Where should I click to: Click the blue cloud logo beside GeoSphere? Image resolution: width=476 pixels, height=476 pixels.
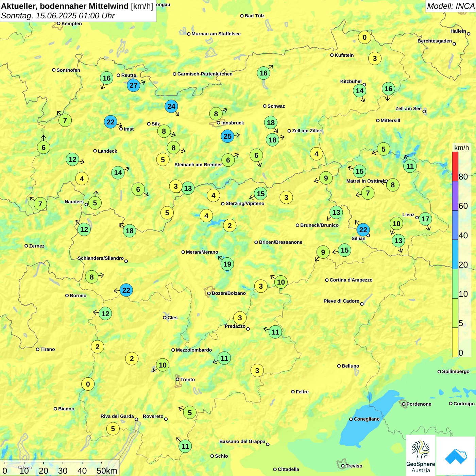[456, 456]
